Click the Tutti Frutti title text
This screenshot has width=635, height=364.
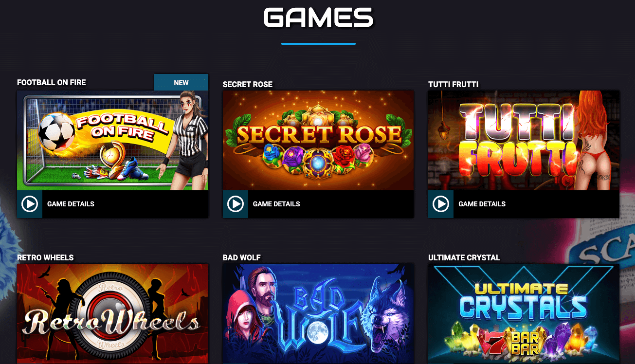[x=454, y=84]
